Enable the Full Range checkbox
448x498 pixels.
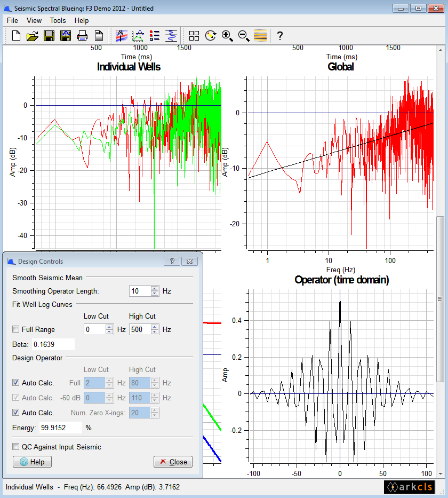pyautogui.click(x=15, y=329)
